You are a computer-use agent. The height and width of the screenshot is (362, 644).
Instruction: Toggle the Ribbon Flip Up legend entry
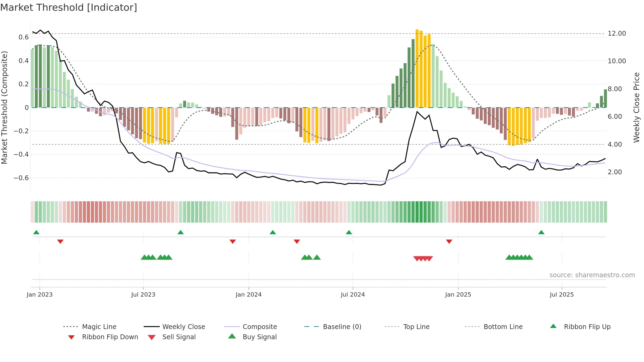tap(580, 327)
